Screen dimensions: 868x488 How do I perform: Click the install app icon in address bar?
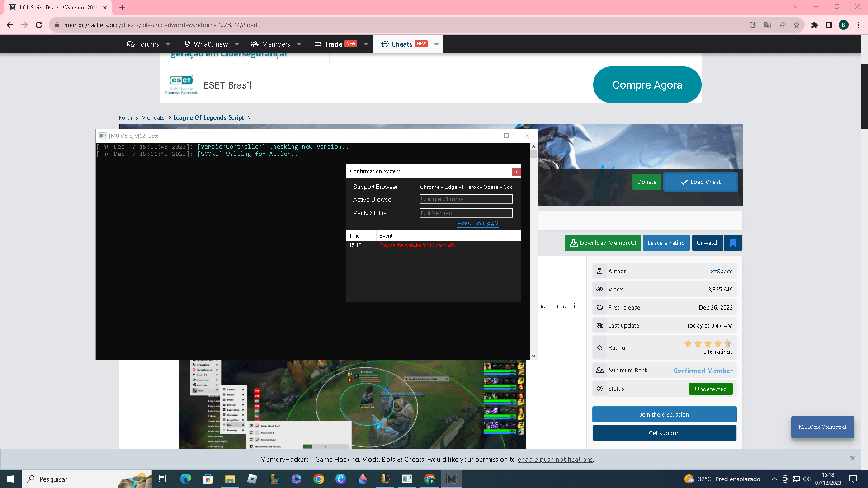click(x=753, y=25)
